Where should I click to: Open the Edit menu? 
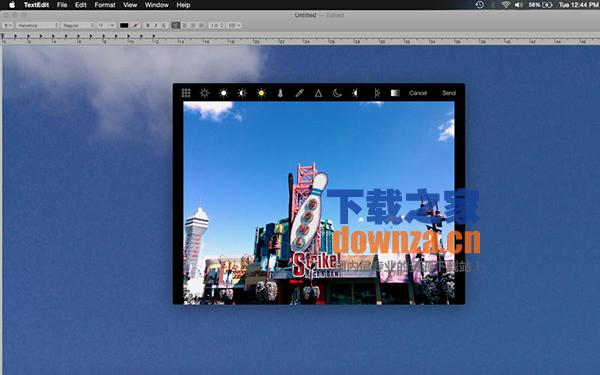click(81, 5)
